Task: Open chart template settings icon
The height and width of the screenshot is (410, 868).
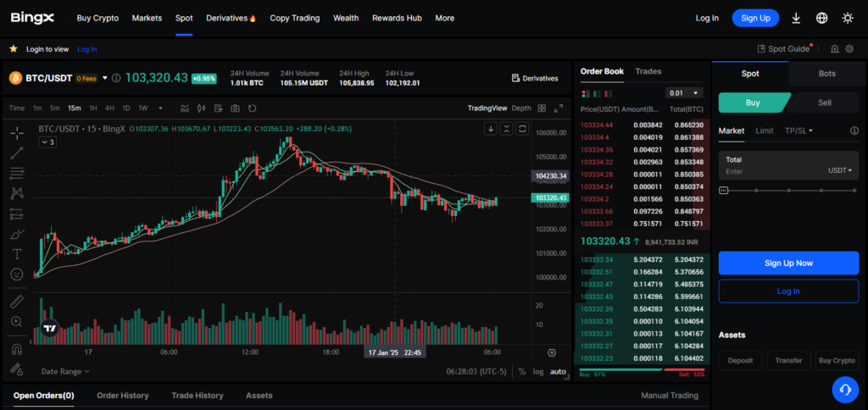Action: click(x=218, y=108)
